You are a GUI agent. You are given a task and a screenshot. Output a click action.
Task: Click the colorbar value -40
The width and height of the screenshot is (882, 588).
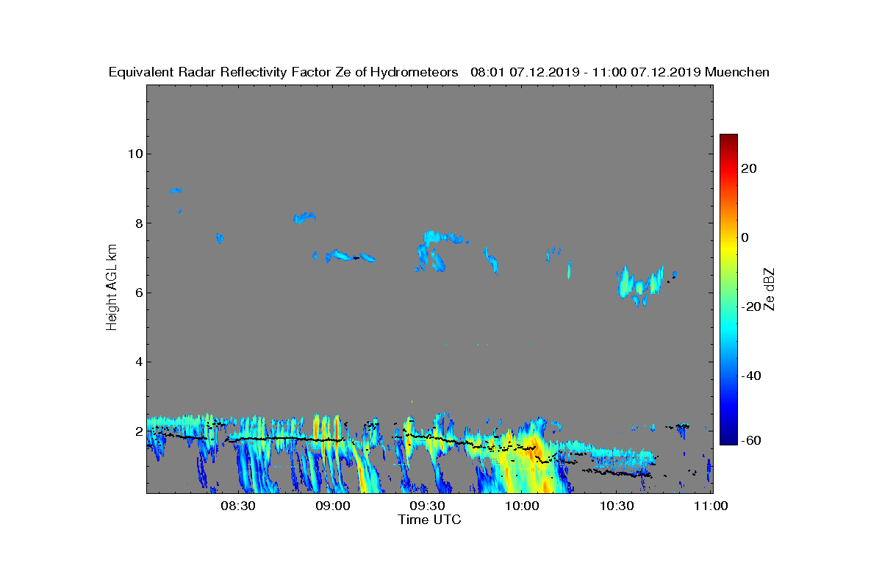coord(750,376)
